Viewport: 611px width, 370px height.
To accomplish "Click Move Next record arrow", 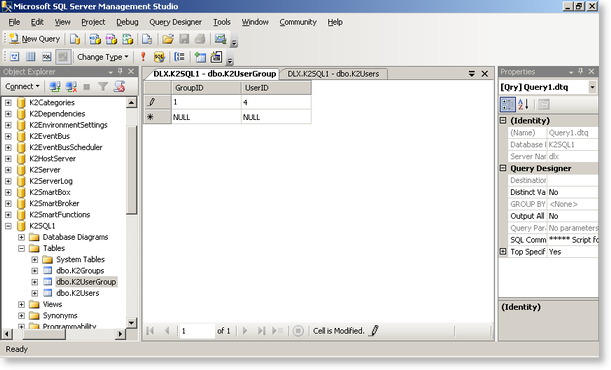I will tap(245, 331).
